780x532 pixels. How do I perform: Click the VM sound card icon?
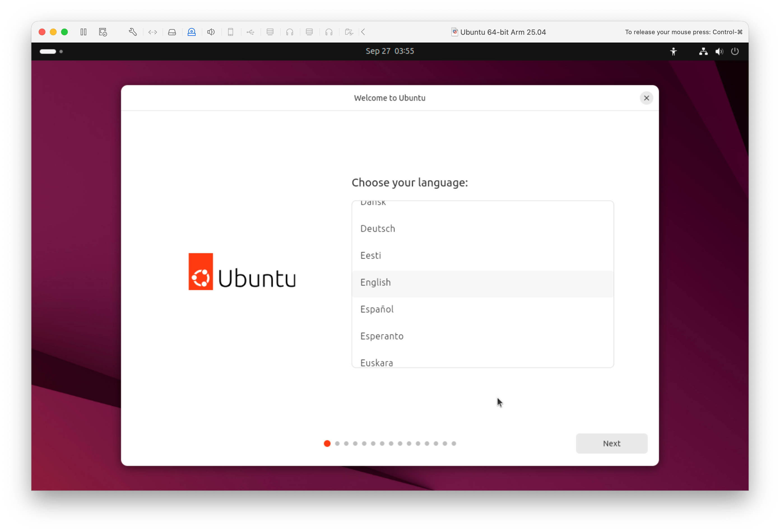pyautogui.click(x=211, y=32)
